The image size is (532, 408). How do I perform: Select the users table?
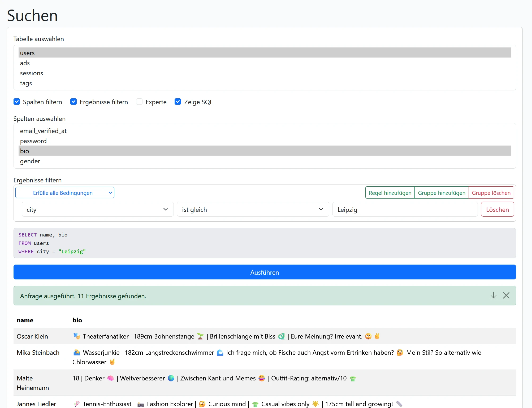tap(265, 53)
